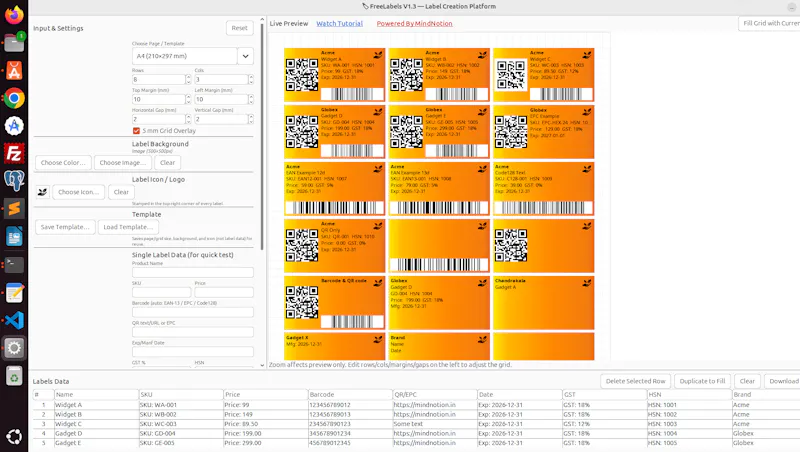Open Text Editor notepad dock icon
The image size is (800, 452).
pyautogui.click(x=14, y=292)
